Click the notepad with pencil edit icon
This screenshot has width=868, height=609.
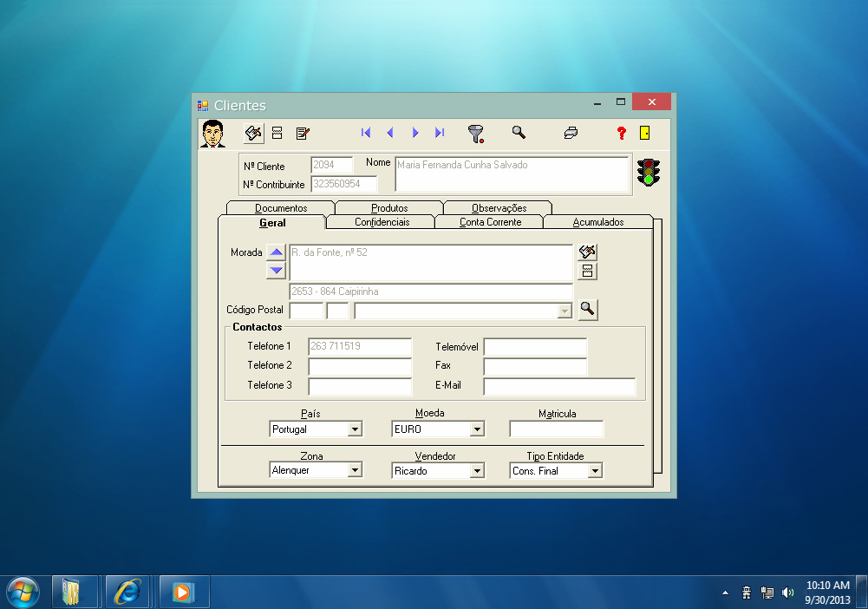point(303,133)
